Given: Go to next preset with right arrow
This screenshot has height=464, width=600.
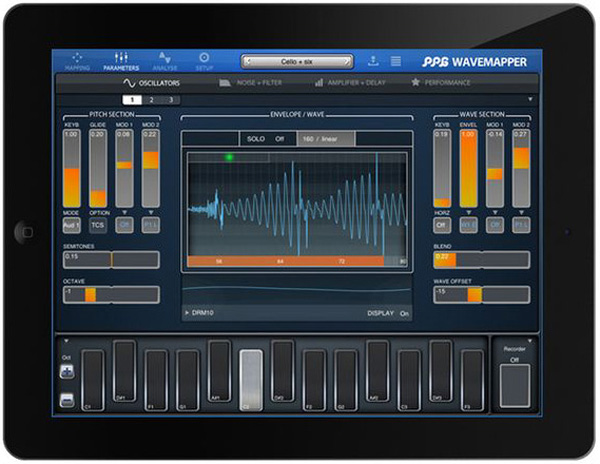Looking at the screenshot, I should (x=346, y=62).
